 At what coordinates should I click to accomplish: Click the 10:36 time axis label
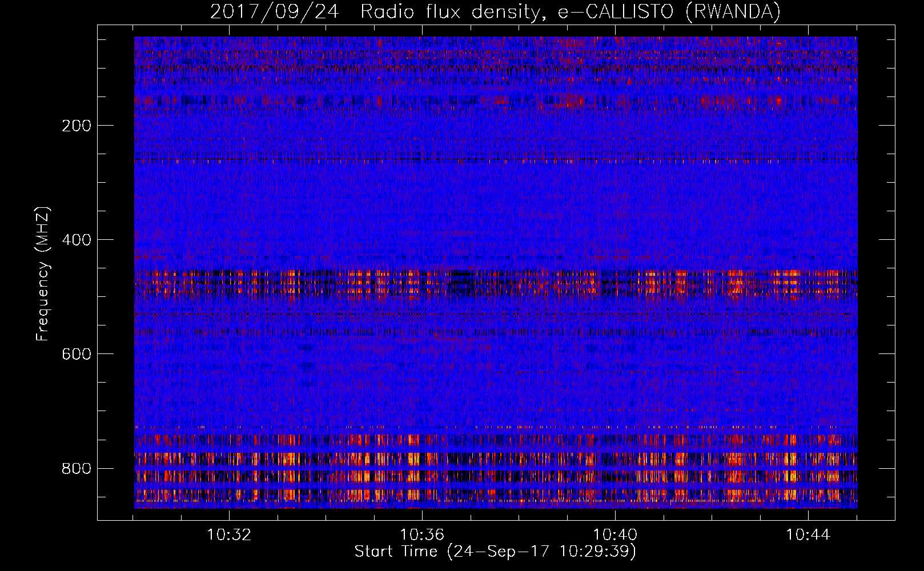point(422,534)
